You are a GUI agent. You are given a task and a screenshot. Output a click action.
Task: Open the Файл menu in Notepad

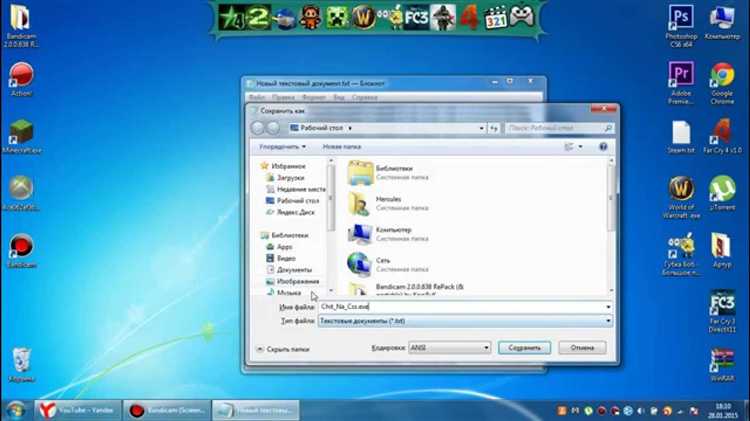pyautogui.click(x=257, y=97)
